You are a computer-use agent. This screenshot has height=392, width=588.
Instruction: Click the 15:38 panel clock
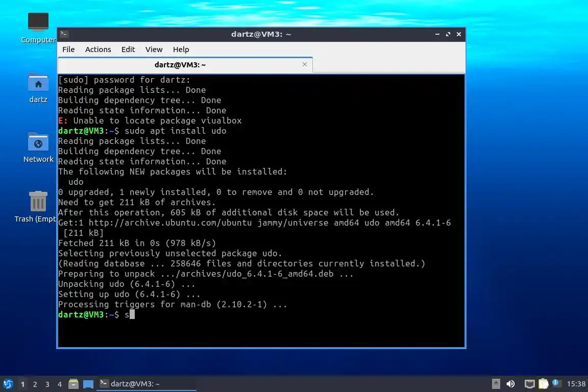coord(576,384)
